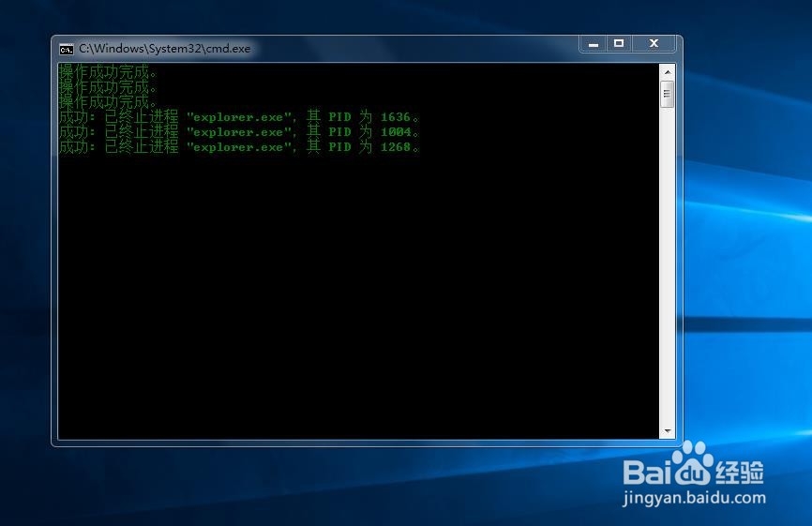This screenshot has height=526, width=812.
Task: Click the scrollbar up arrow
Action: (668, 71)
